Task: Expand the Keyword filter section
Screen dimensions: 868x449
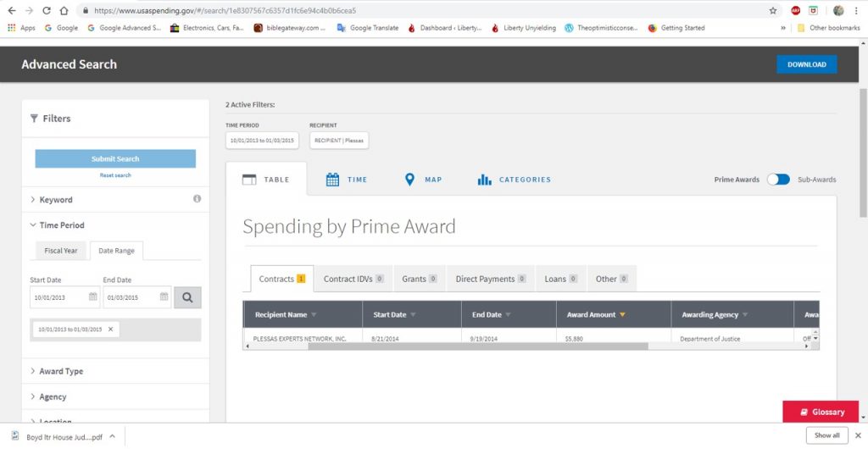Action: point(52,200)
